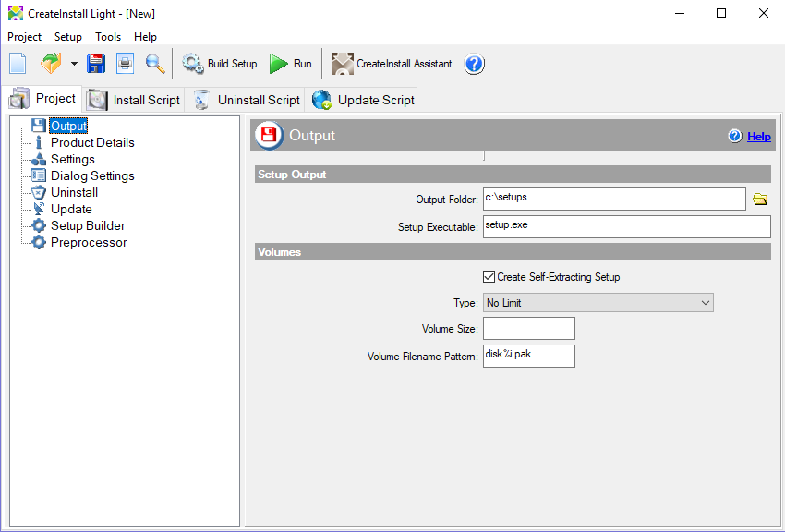This screenshot has width=785, height=532.
Task: Click the Setup Output section header
Action: pos(513,175)
